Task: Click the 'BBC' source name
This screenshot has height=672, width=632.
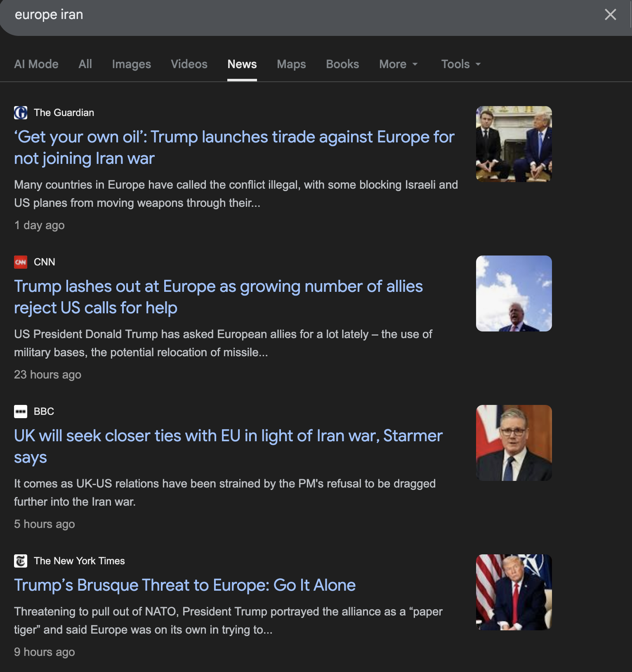Action: pos(44,412)
